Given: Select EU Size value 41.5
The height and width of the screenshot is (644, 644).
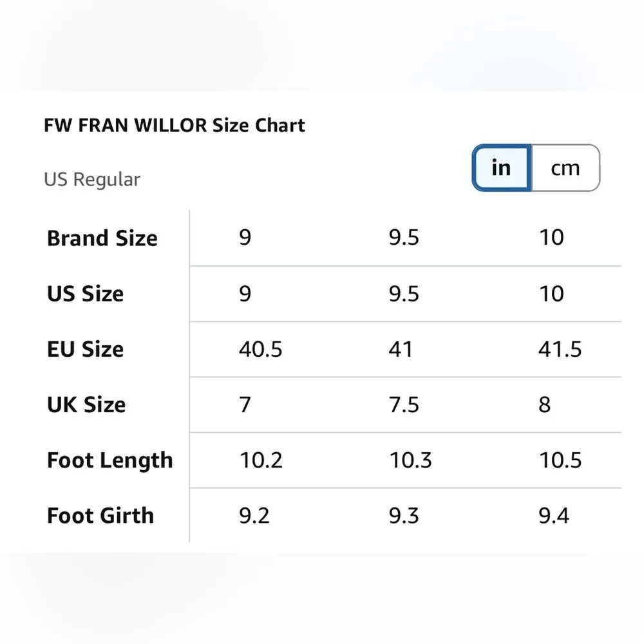Looking at the screenshot, I should point(560,349).
